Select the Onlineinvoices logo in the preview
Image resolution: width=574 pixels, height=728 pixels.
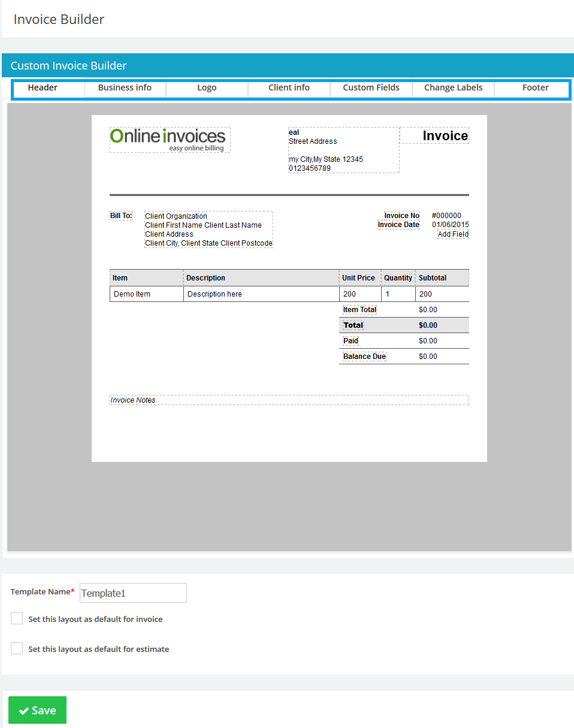[x=170, y=139]
